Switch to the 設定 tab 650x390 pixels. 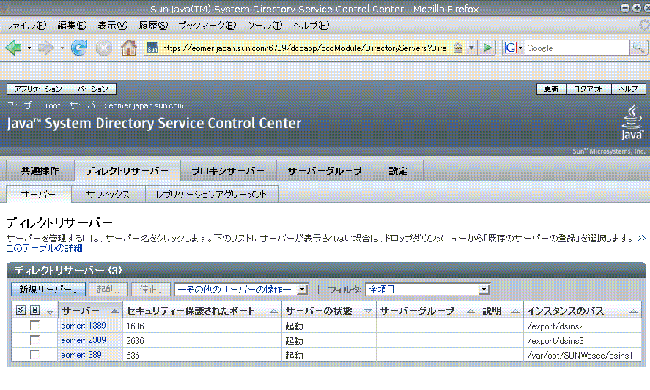tap(398, 171)
